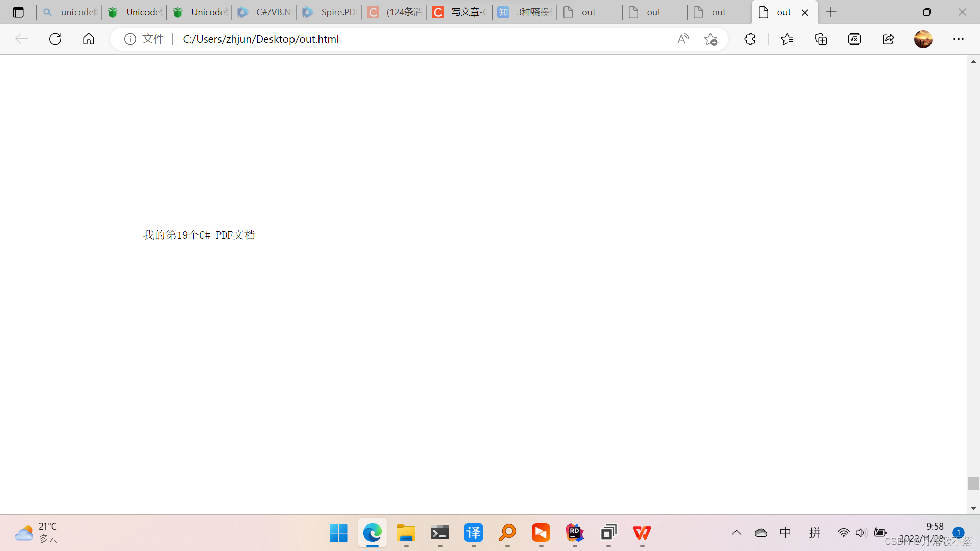Image resolution: width=980 pixels, height=551 pixels.
Task: Toggle the 中 input language indicator
Action: click(785, 533)
